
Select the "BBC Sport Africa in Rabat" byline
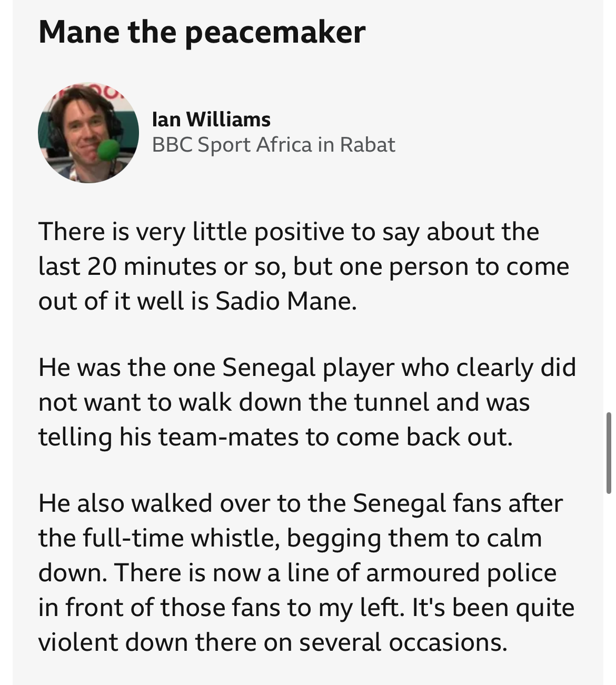coord(273,145)
